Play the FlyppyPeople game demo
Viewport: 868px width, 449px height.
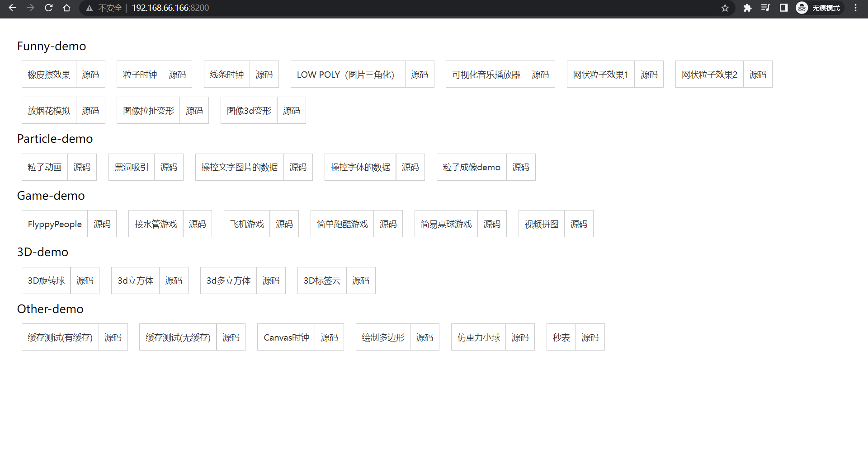point(55,224)
